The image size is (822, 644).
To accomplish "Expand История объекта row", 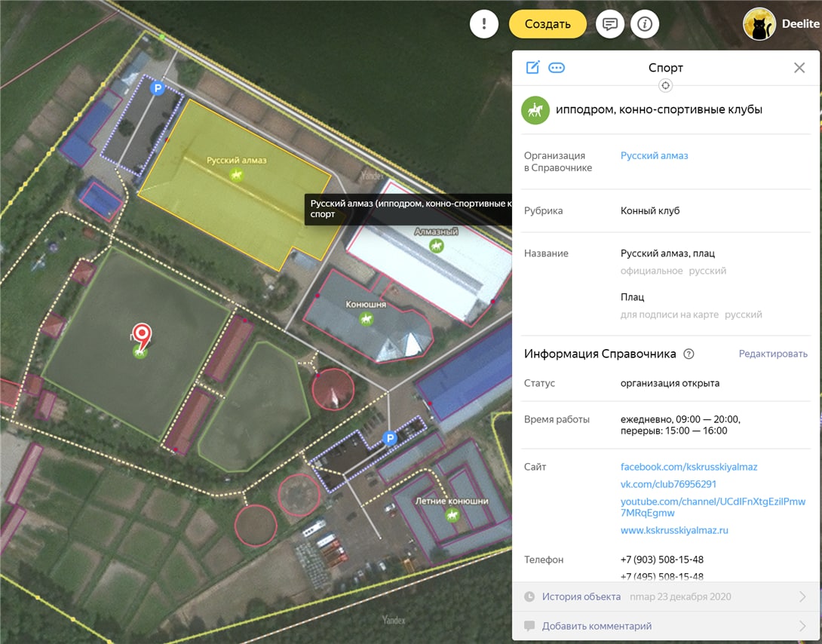I will click(666, 596).
